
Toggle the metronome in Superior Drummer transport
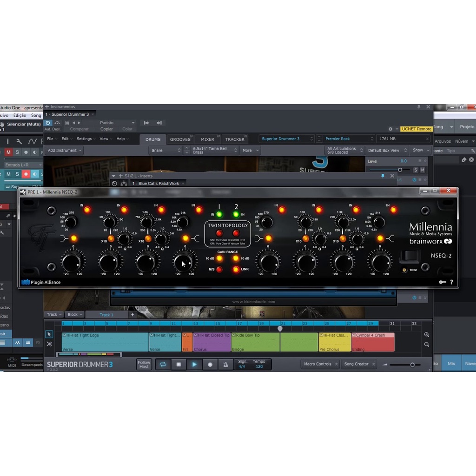point(225,364)
